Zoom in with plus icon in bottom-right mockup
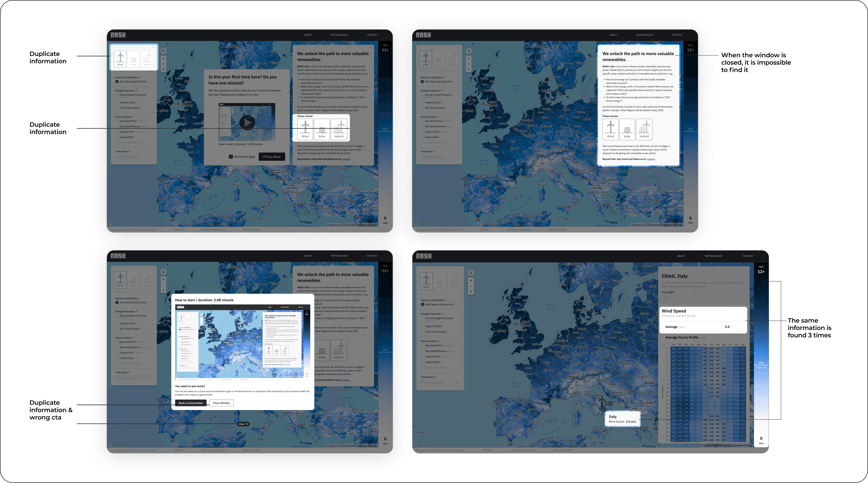 471,281
